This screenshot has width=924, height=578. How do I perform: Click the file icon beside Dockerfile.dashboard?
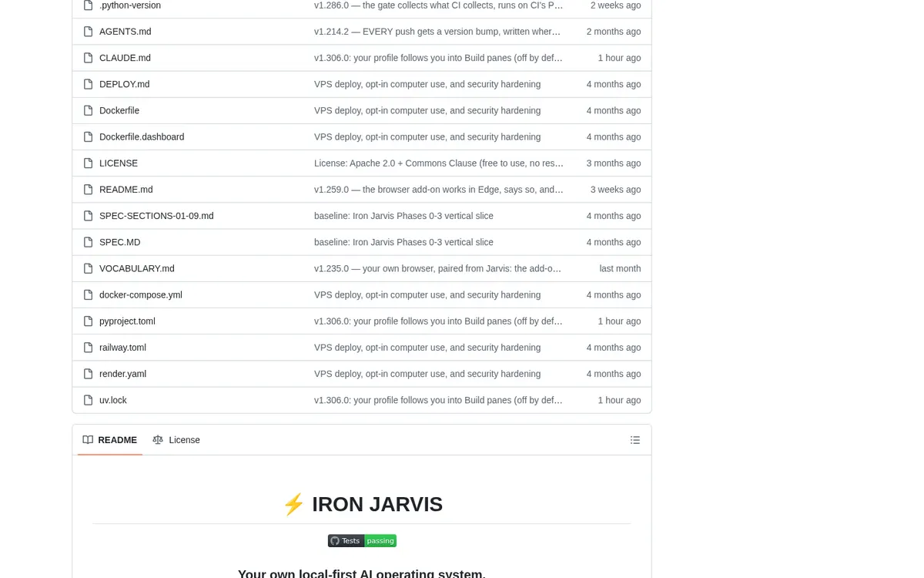[x=89, y=136]
